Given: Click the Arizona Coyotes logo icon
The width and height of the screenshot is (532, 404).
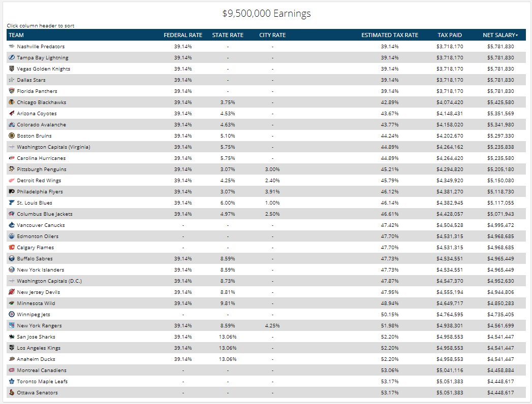Looking at the screenshot, I should coord(12,113).
